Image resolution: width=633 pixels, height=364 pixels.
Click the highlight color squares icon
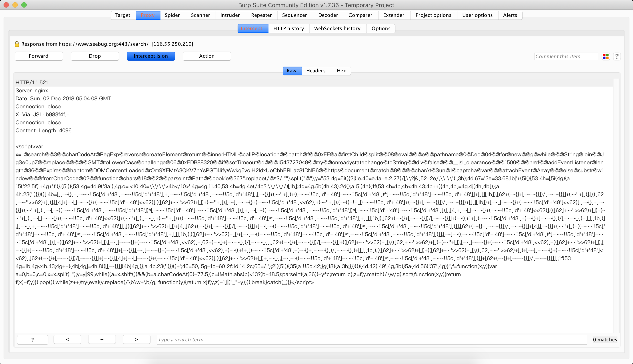pyautogui.click(x=606, y=57)
